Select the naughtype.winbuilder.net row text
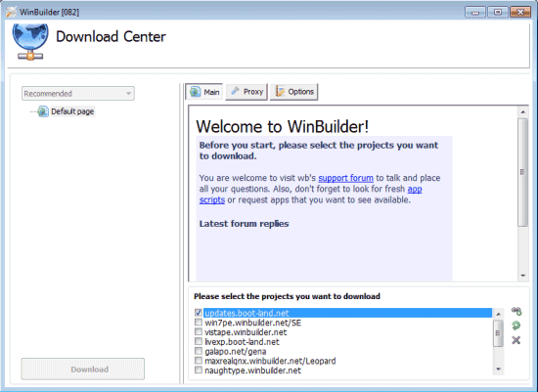 click(253, 370)
